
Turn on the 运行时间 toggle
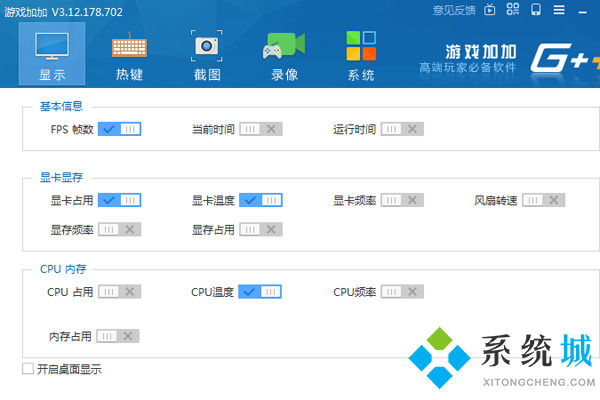(x=402, y=129)
